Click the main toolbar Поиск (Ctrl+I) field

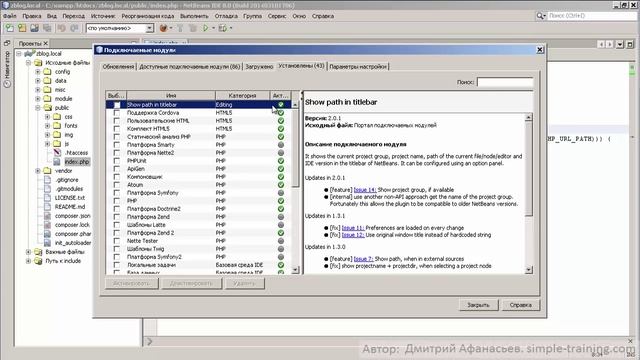click(x=592, y=16)
